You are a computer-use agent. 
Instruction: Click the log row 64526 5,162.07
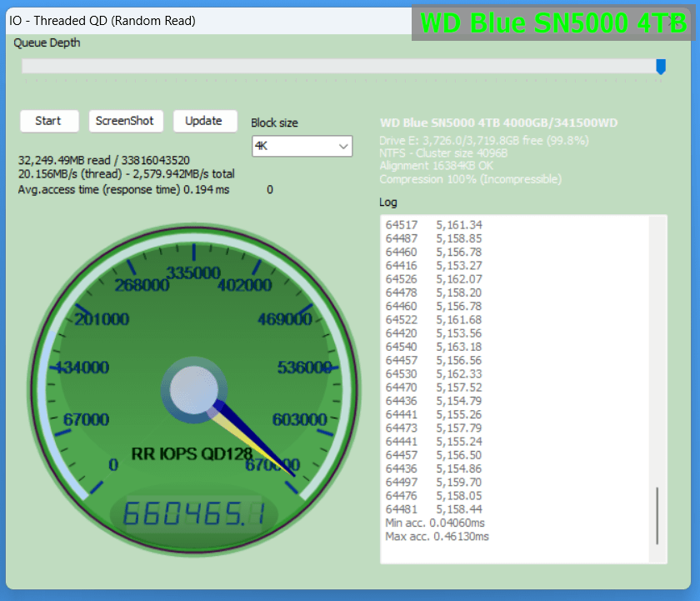click(433, 279)
